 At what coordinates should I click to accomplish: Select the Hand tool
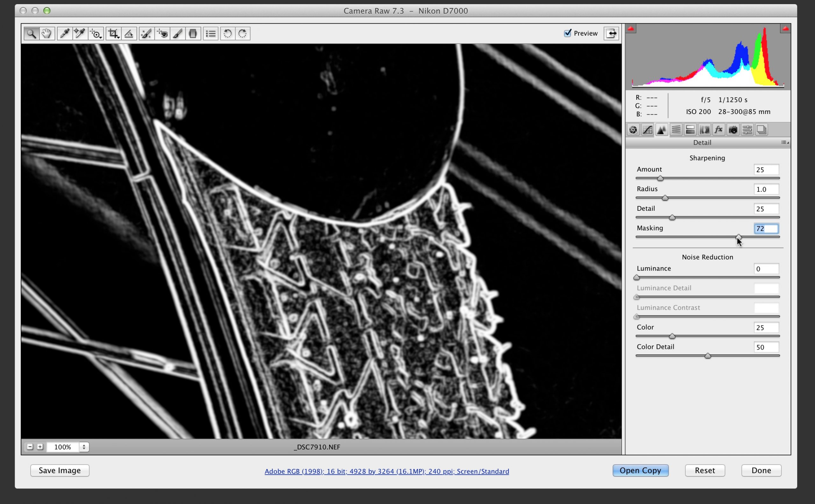[x=47, y=34]
